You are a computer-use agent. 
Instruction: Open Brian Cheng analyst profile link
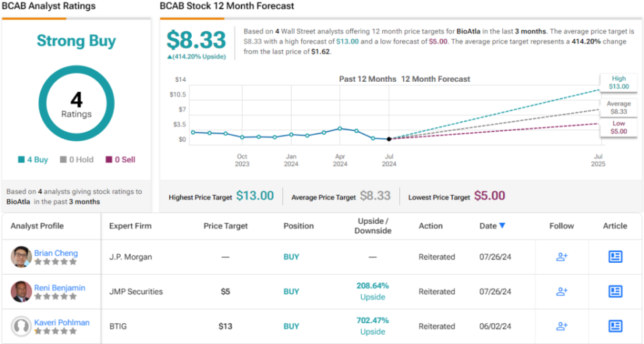tap(56, 253)
